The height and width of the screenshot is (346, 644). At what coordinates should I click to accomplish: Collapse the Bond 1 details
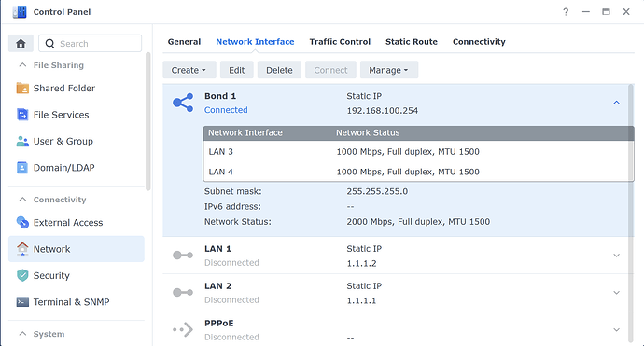click(x=617, y=103)
